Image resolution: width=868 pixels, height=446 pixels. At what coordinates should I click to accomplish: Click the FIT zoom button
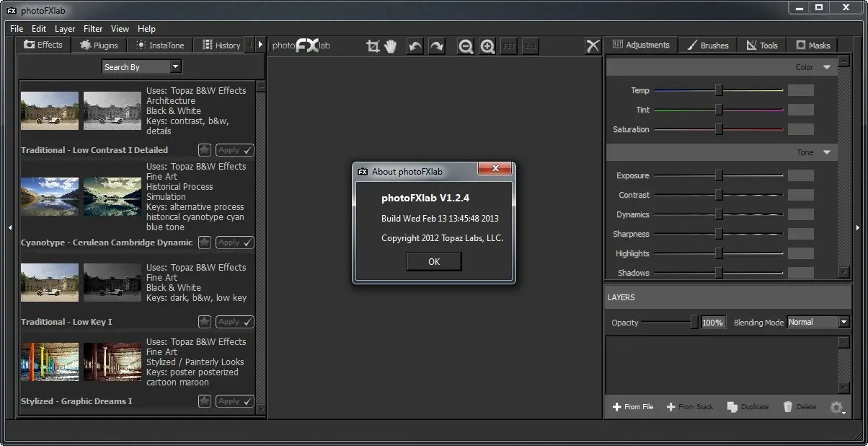coord(509,46)
